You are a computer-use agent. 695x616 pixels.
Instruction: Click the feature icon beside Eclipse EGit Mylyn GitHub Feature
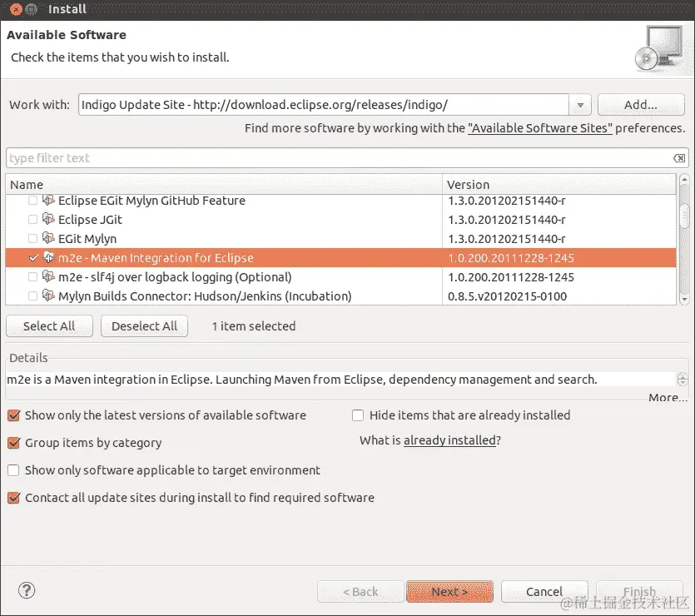pyautogui.click(x=48, y=201)
